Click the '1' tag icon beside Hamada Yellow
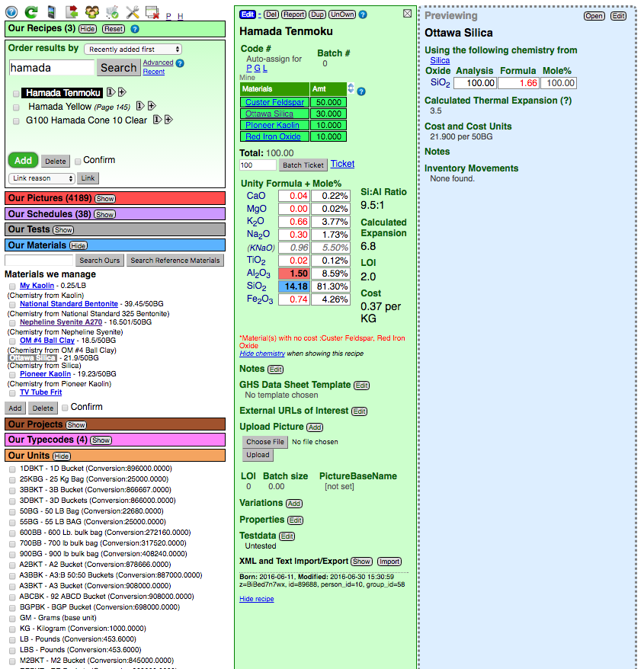 coord(139,106)
